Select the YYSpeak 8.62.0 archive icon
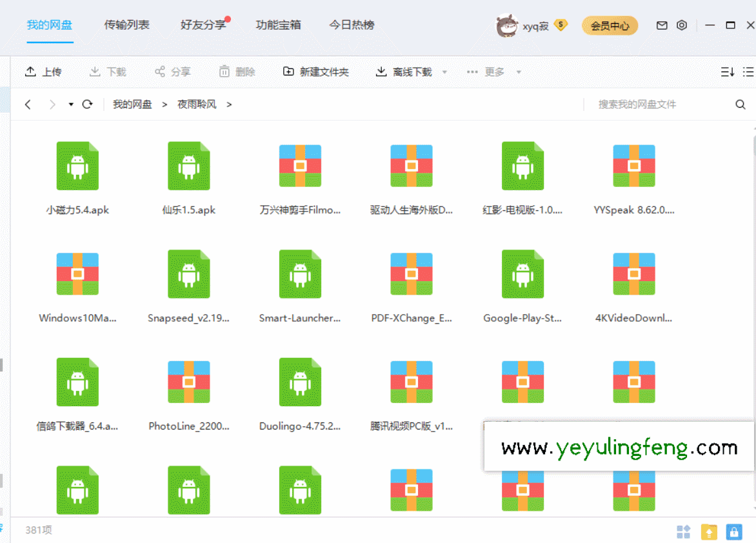Viewport: 756px width, 543px height. pyautogui.click(x=634, y=166)
